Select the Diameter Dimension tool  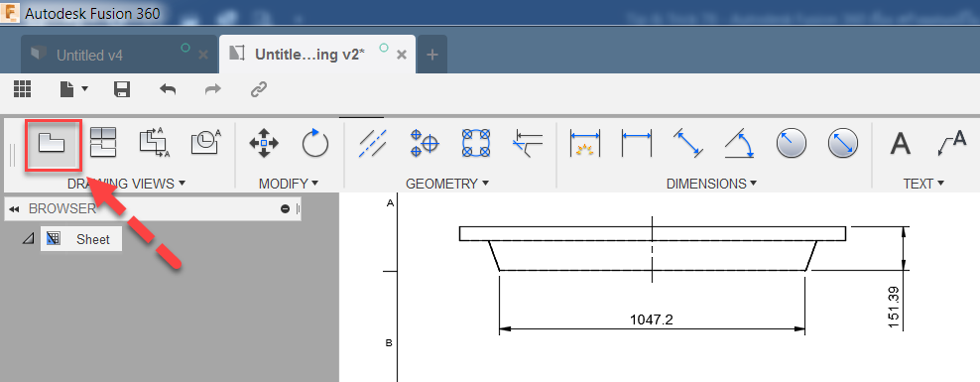[842, 143]
